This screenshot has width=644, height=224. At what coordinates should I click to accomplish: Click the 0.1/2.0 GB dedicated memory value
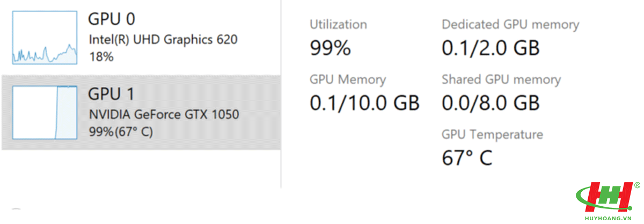click(x=490, y=48)
